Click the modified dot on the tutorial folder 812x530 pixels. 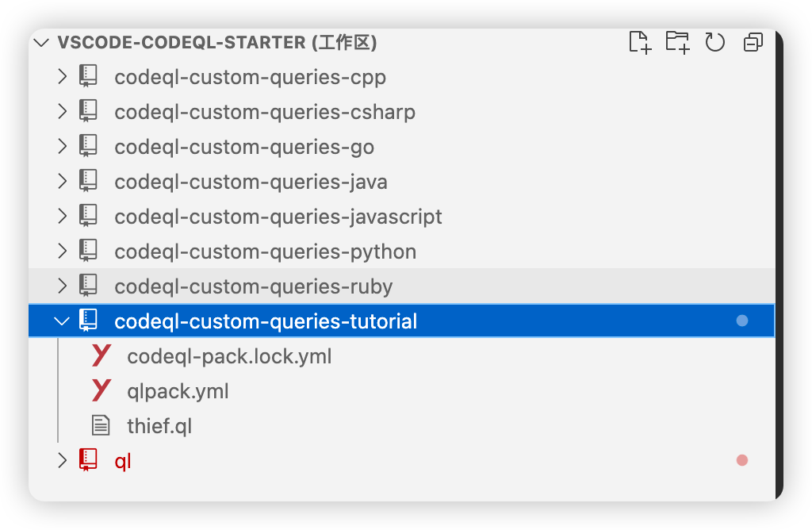tap(742, 321)
